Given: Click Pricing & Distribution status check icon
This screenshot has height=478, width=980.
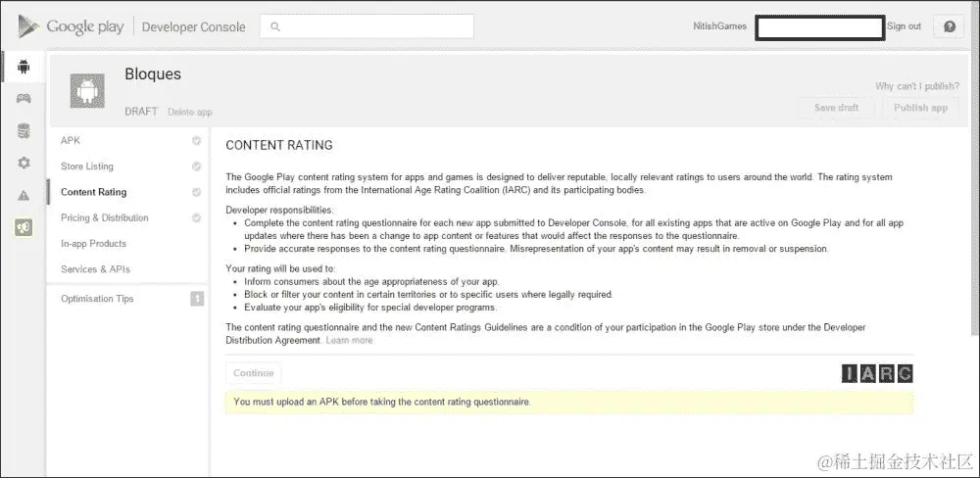Looking at the screenshot, I should pyautogui.click(x=196, y=217).
